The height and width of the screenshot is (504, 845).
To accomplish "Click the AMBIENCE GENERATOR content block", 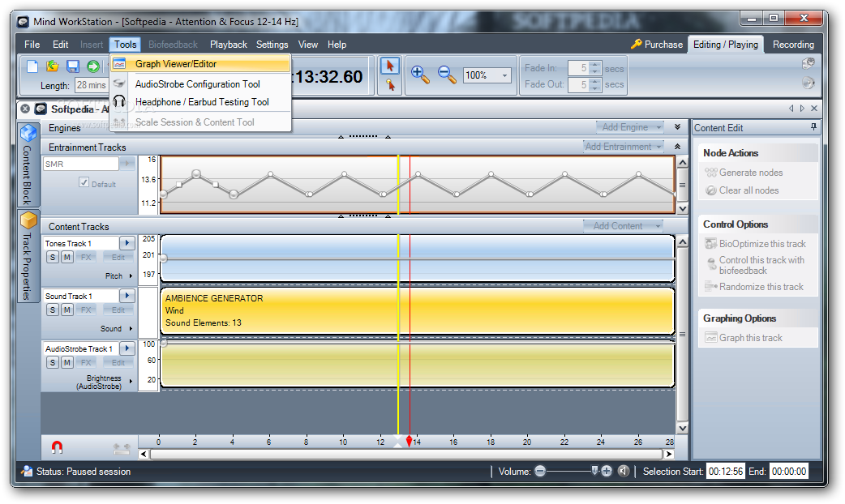I will click(418, 310).
